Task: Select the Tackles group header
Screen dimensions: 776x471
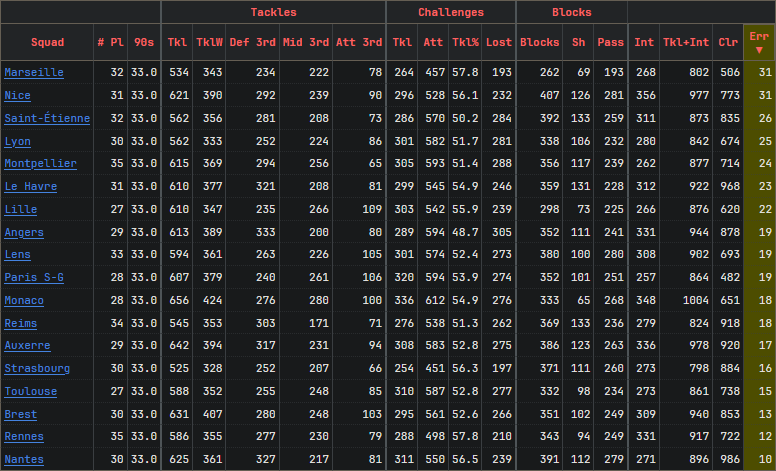Action: [x=274, y=12]
